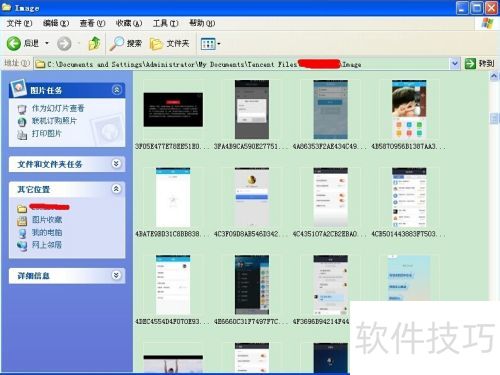Click the Back (后退) arrow button
This screenshot has height=375, width=500.
pos(14,43)
